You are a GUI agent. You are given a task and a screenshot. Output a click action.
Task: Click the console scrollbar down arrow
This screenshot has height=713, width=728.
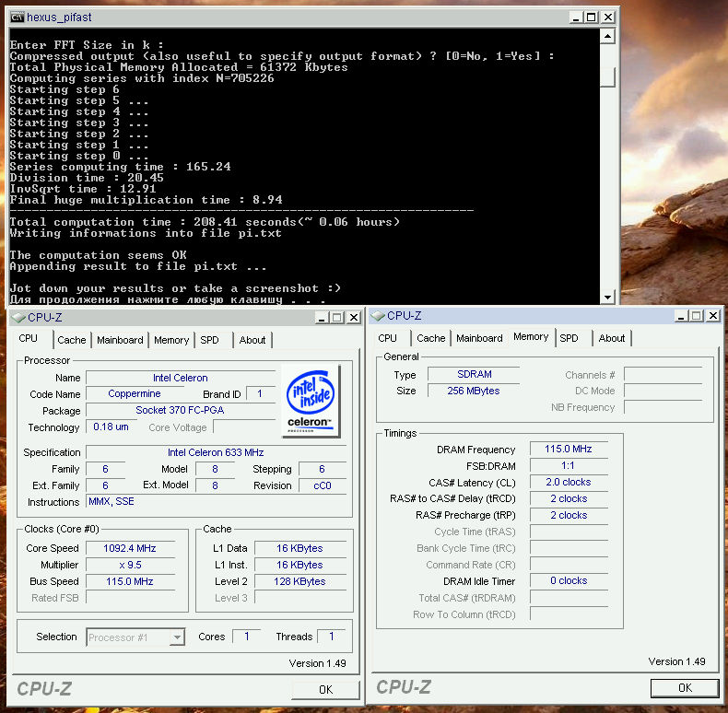[607, 297]
